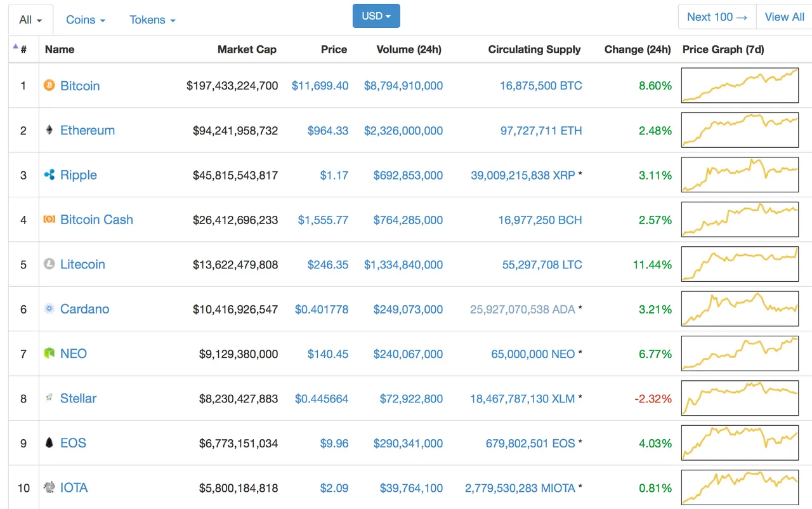Sort by Circulating Supply column header
Image resolution: width=812 pixels, height=509 pixels.
[x=534, y=50]
